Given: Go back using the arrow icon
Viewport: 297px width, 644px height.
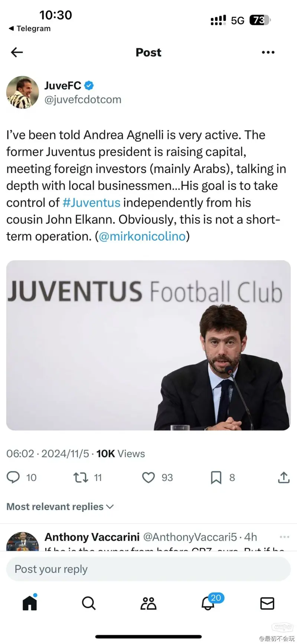Looking at the screenshot, I should click(x=17, y=52).
